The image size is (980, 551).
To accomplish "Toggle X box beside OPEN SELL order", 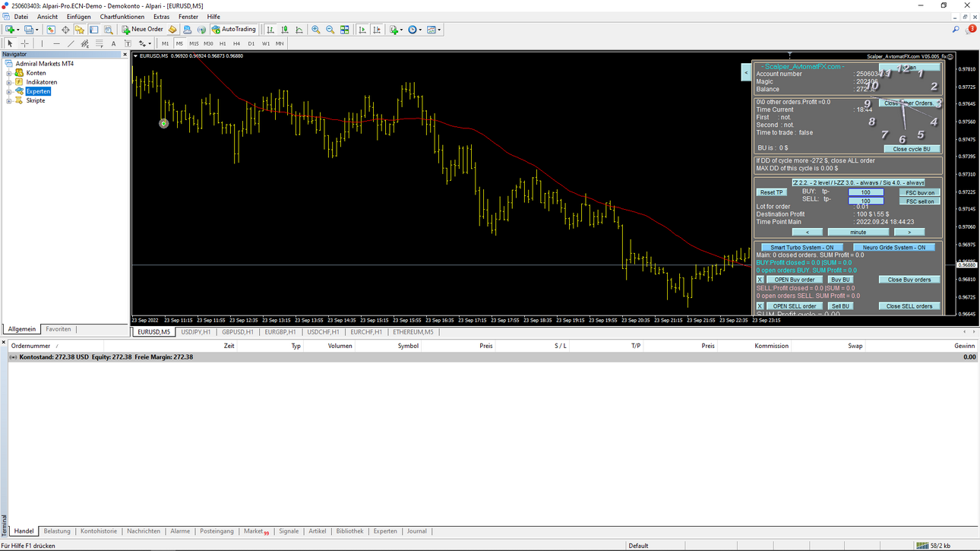I will click(760, 306).
